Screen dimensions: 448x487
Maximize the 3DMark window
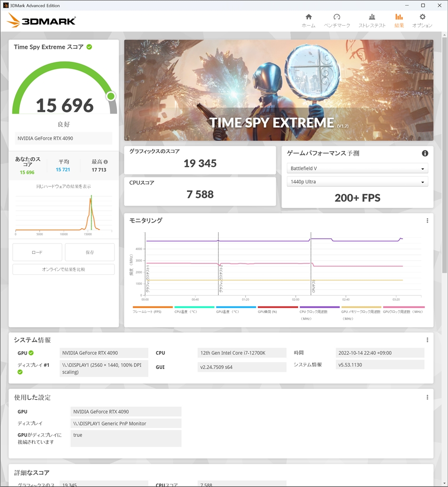tap(423, 5)
